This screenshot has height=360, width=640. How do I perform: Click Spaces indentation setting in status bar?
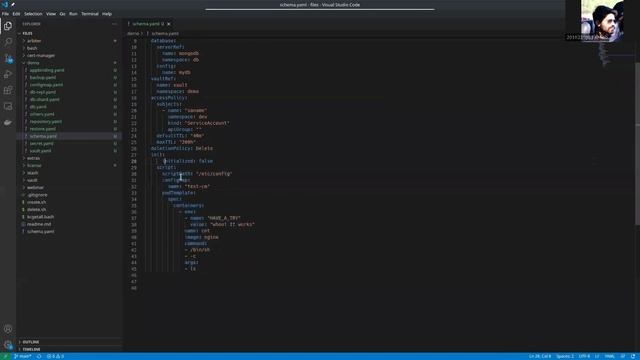565,356
